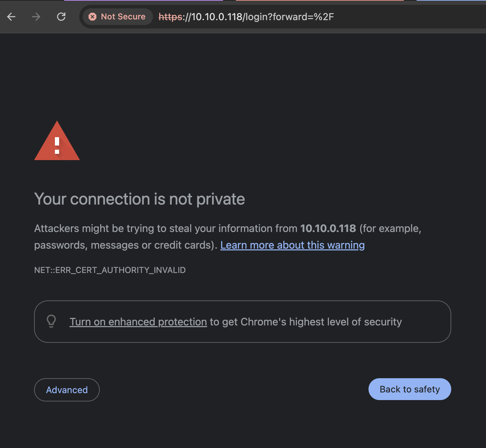Click Turn on enhanced protection link
This screenshot has width=486, height=448.
click(138, 322)
